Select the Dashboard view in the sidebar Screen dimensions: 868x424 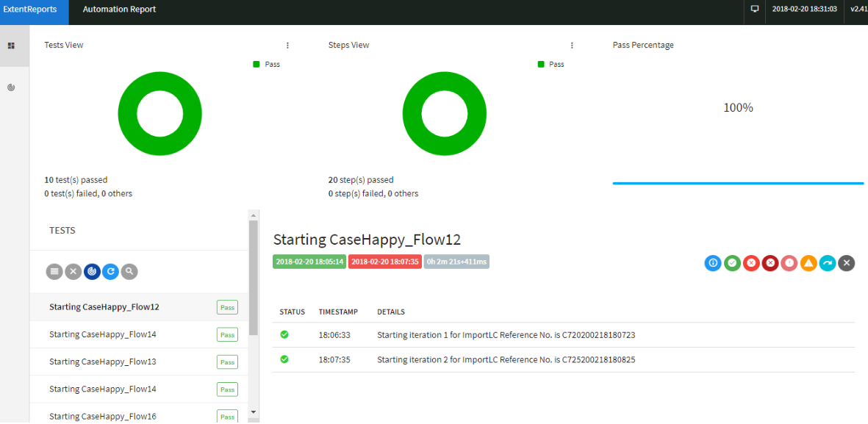(11, 46)
